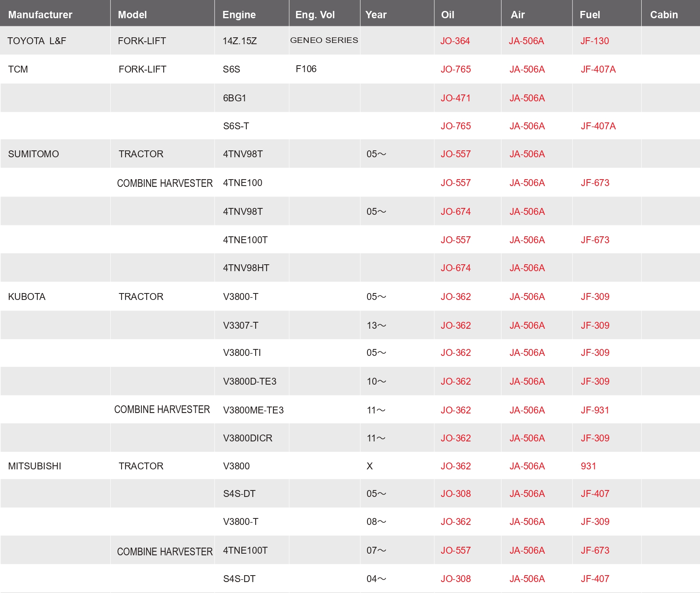The image size is (700, 593).
Task: Open JF-407A link in the S6S-T row
Action: [598, 126]
